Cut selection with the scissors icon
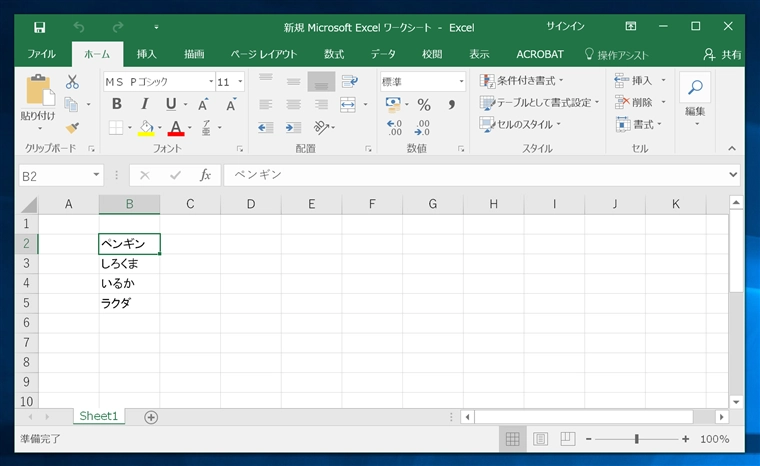Viewport: 760px width, 466px height. 72,81
